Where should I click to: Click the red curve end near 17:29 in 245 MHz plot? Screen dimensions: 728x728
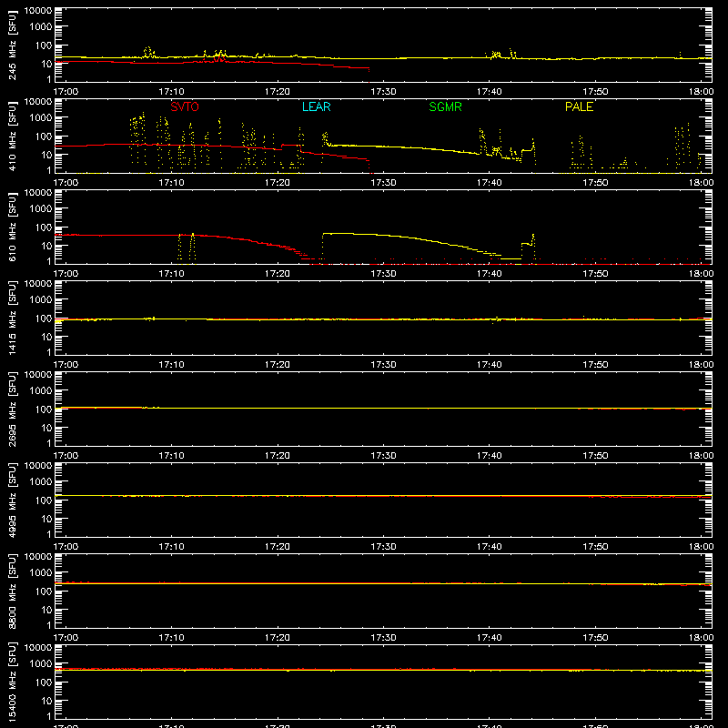(369, 70)
